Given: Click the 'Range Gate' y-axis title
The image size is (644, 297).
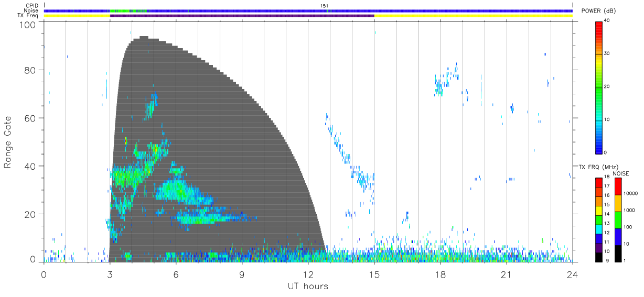Looking at the screenshot, I should (8, 142).
